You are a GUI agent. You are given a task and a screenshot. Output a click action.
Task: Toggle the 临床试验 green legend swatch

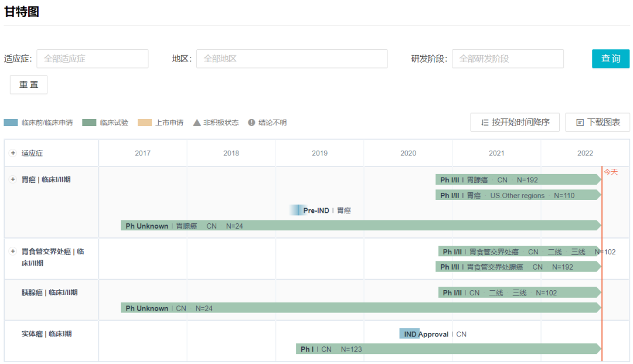coord(89,123)
